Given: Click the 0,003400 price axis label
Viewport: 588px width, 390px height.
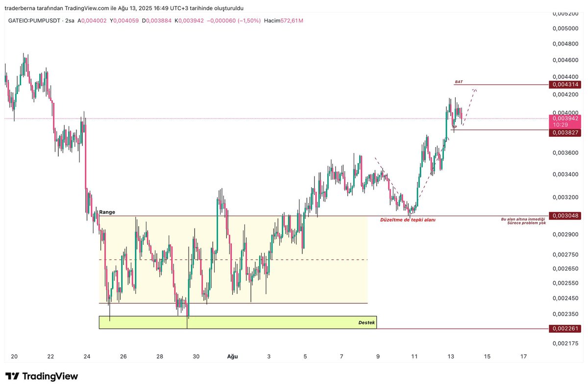Looking at the screenshot, I should click(565, 174).
